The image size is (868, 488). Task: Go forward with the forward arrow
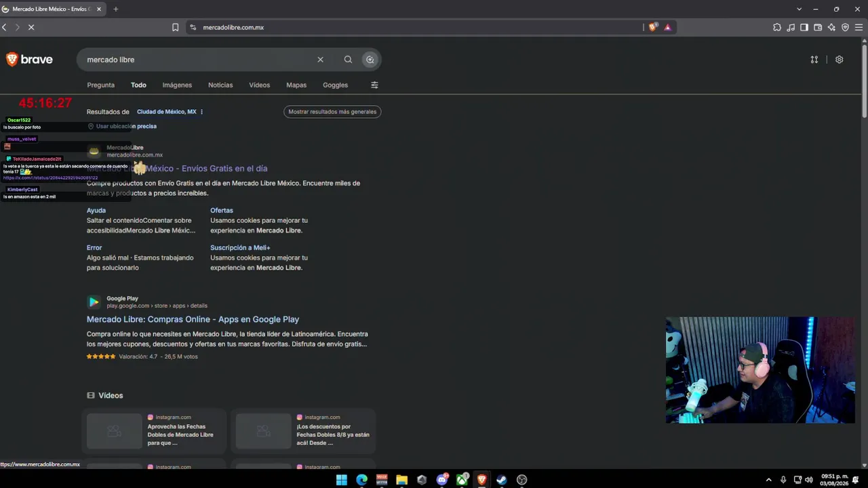17,27
